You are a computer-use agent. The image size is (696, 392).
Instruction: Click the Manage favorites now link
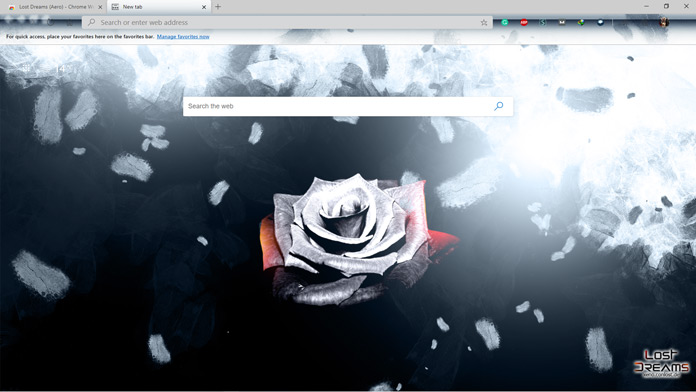point(183,37)
